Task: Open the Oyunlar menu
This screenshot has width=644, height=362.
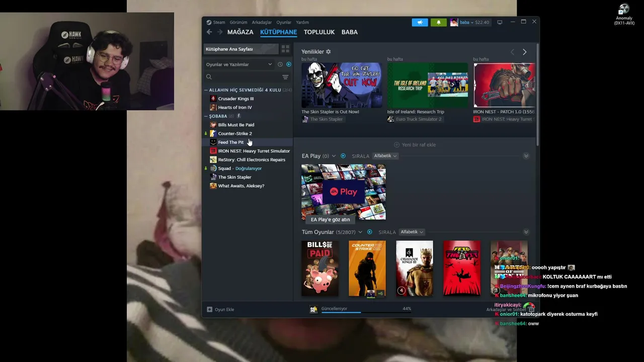Action: [x=284, y=22]
